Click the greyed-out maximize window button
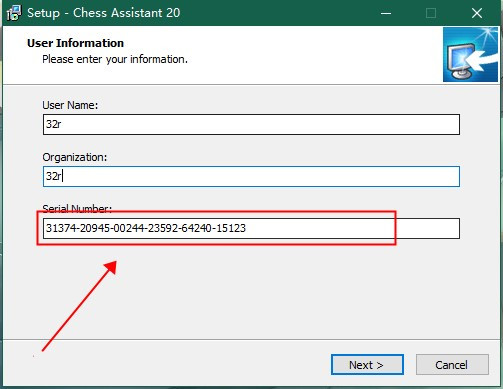The height and width of the screenshot is (389, 503). (x=431, y=13)
